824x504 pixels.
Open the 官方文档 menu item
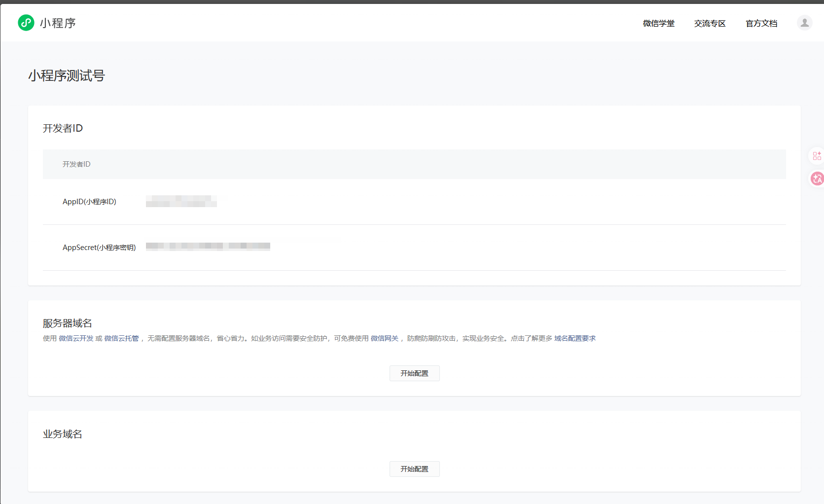[761, 23]
